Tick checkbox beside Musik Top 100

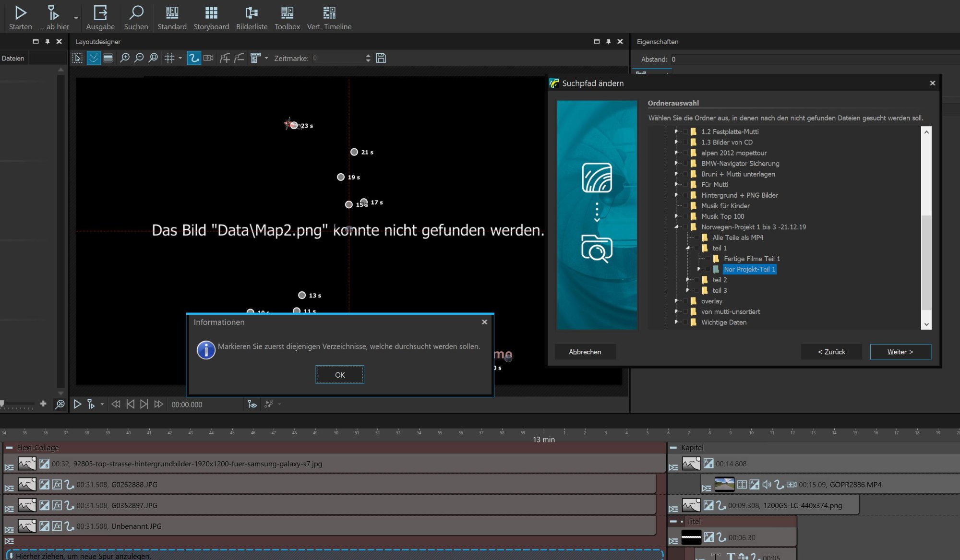point(685,216)
